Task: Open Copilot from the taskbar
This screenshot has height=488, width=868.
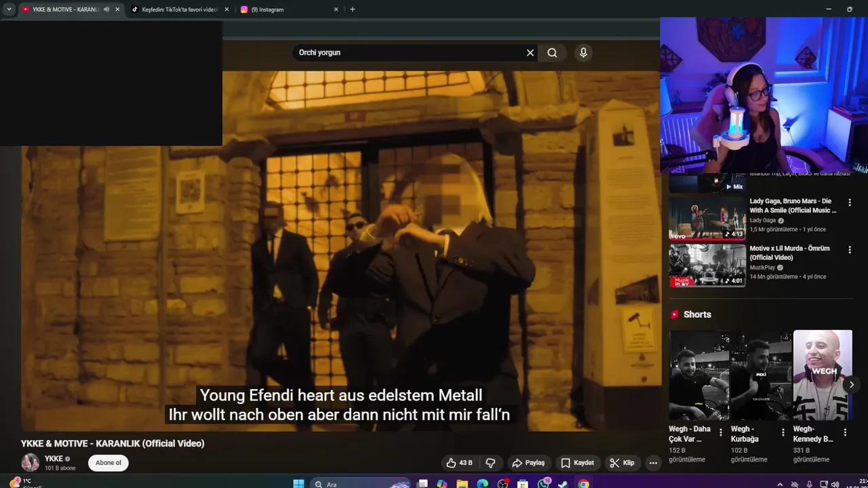Action: point(442,484)
